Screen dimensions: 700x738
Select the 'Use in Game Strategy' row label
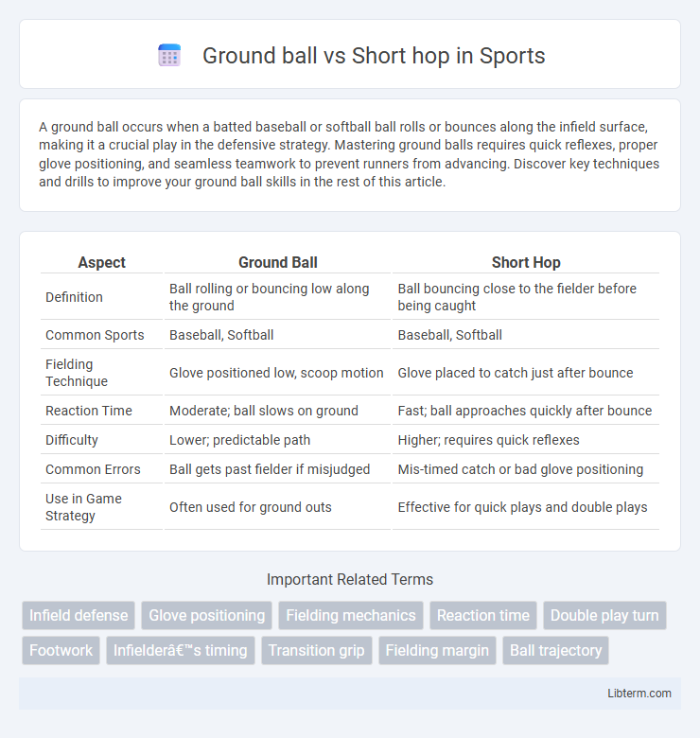point(83,507)
